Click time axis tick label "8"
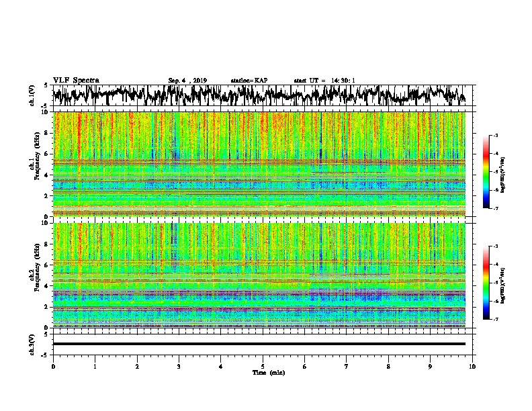 (x=388, y=367)
